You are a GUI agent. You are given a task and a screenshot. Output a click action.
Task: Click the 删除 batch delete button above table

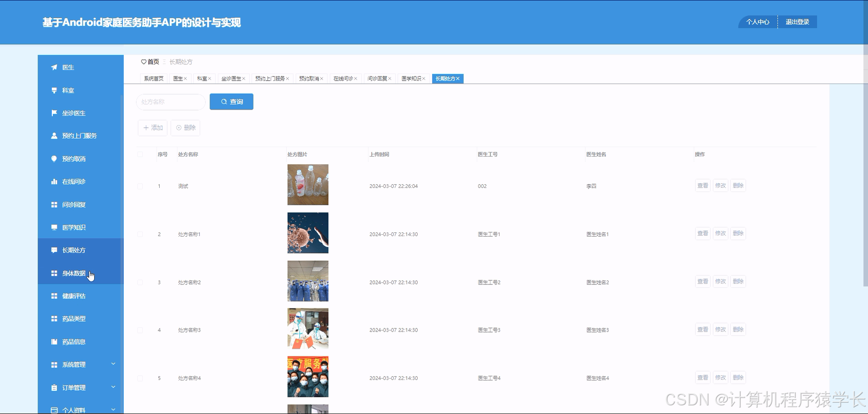(185, 128)
